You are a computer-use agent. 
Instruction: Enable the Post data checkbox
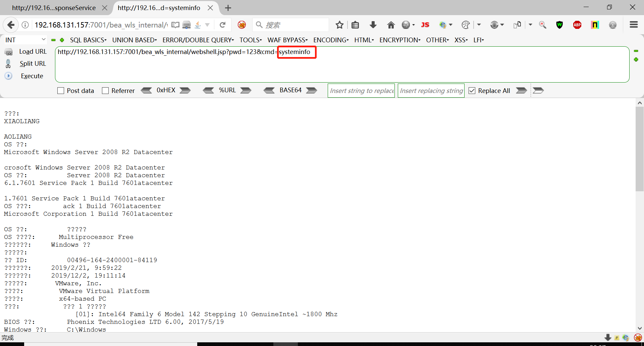click(60, 90)
